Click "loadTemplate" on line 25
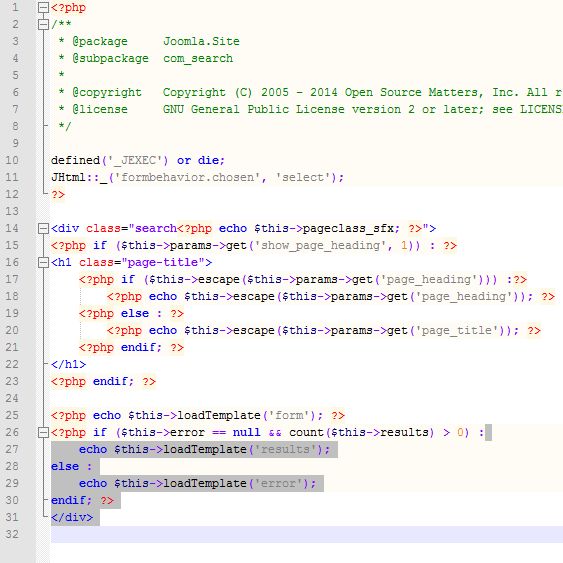Viewport: 563px width, 563px height. pyautogui.click(x=219, y=415)
